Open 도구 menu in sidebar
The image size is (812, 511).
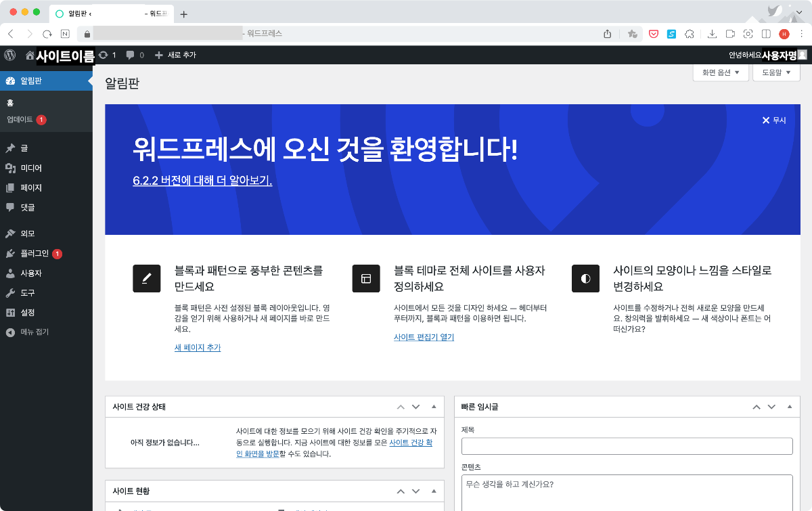coord(46,293)
